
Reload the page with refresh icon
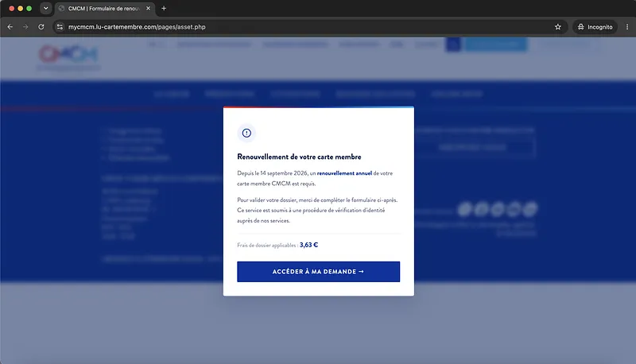[41, 27]
